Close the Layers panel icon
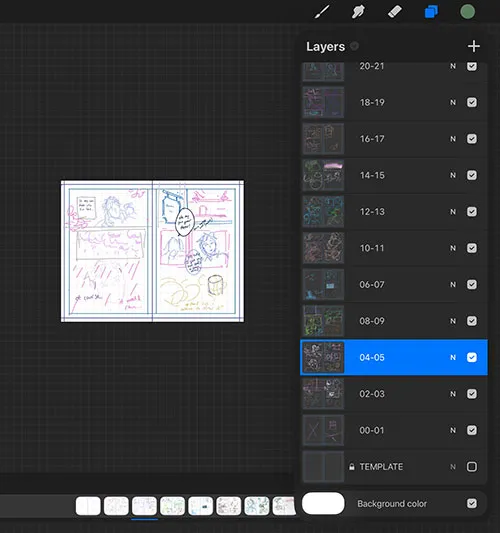Viewport: 500px width, 533px height. click(431, 12)
